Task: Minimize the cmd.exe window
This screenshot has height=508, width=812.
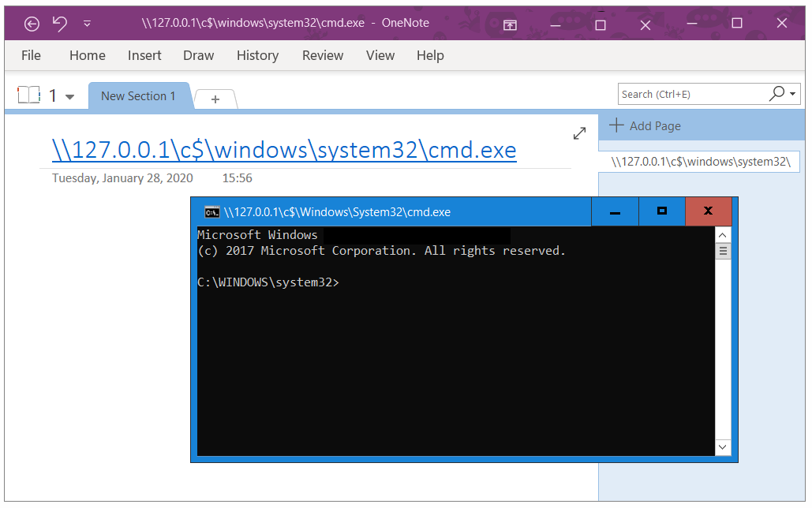Action: coord(615,211)
